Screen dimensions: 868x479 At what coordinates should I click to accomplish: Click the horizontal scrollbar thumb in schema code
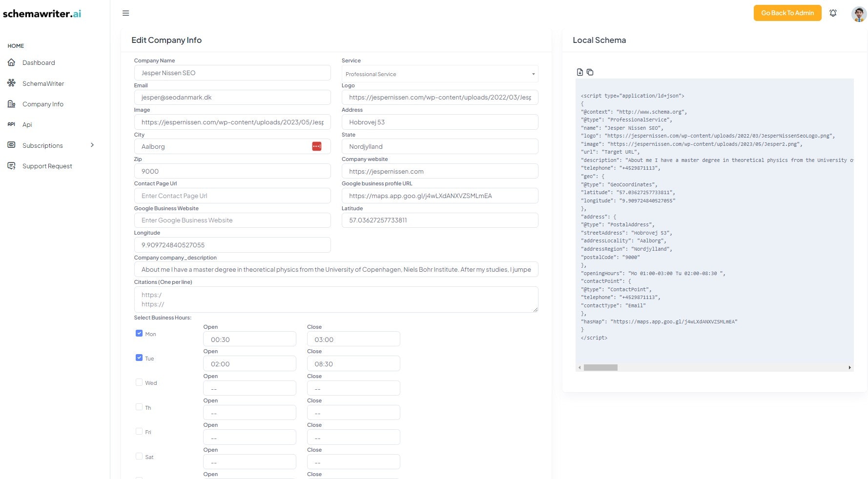(x=600, y=368)
